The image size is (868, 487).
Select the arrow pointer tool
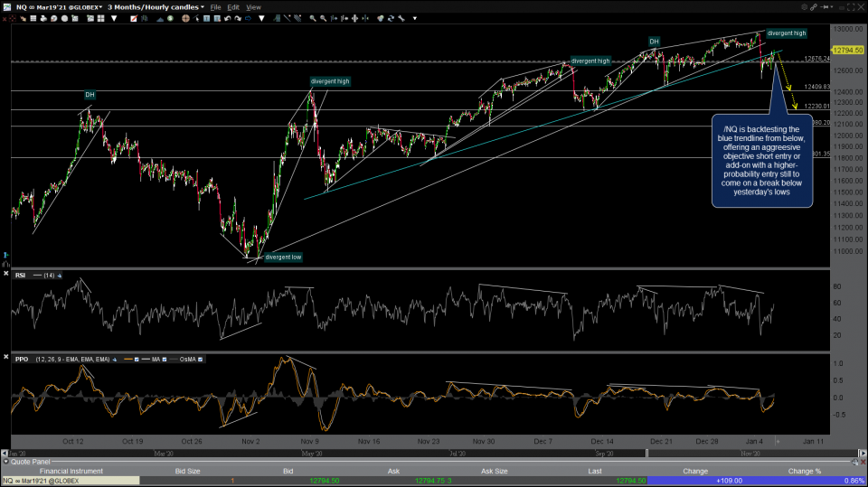[196, 18]
